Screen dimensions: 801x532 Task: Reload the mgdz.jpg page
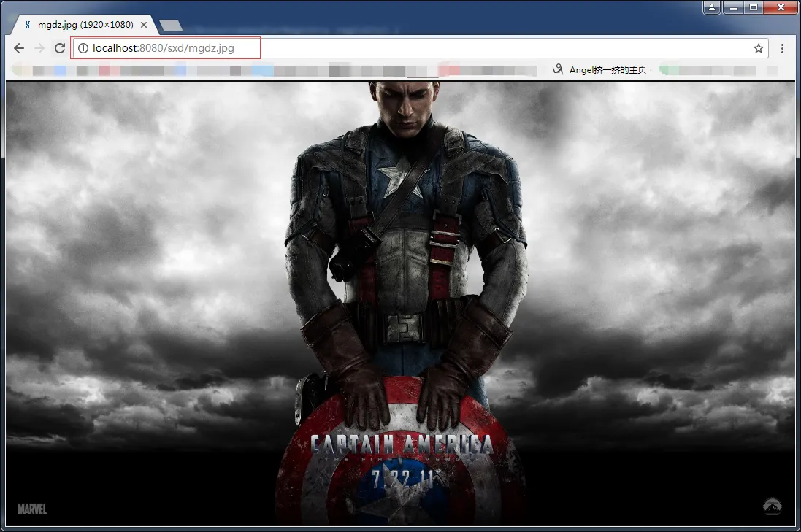[60, 48]
